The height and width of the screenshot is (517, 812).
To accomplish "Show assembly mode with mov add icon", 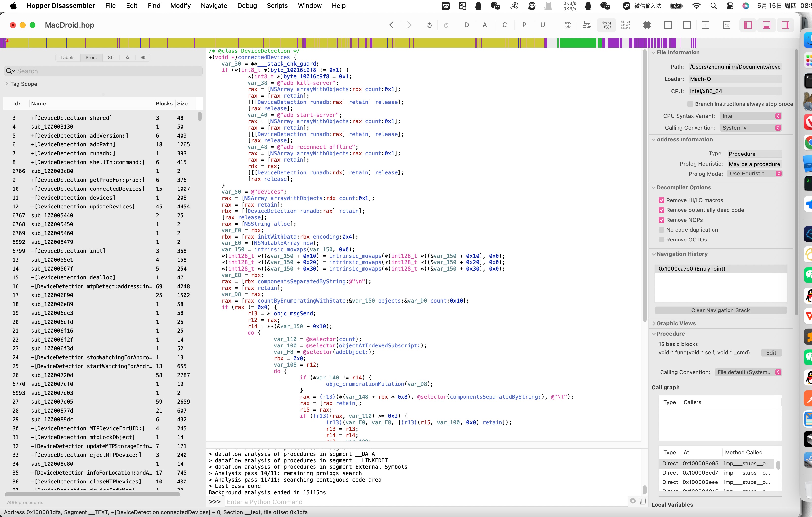I will (568, 25).
